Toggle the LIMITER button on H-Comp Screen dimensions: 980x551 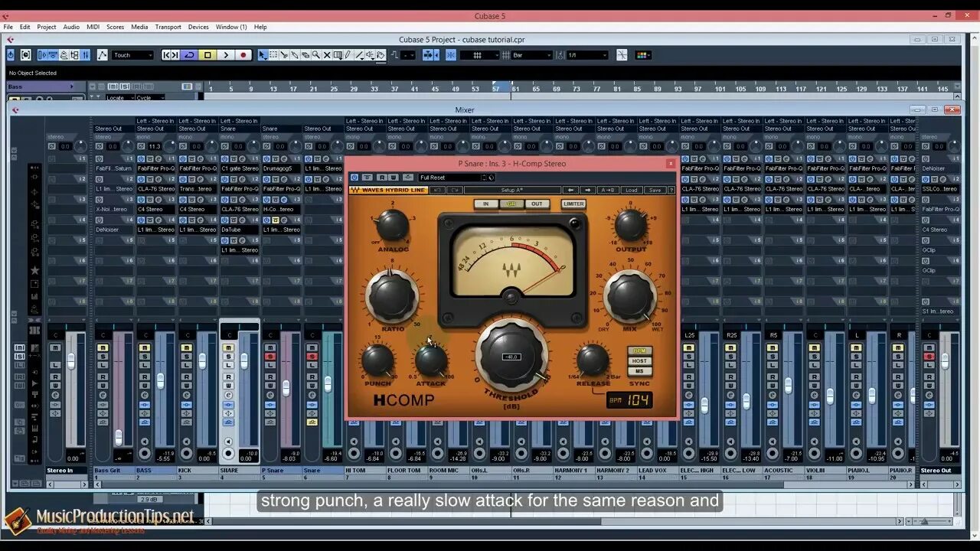click(573, 204)
